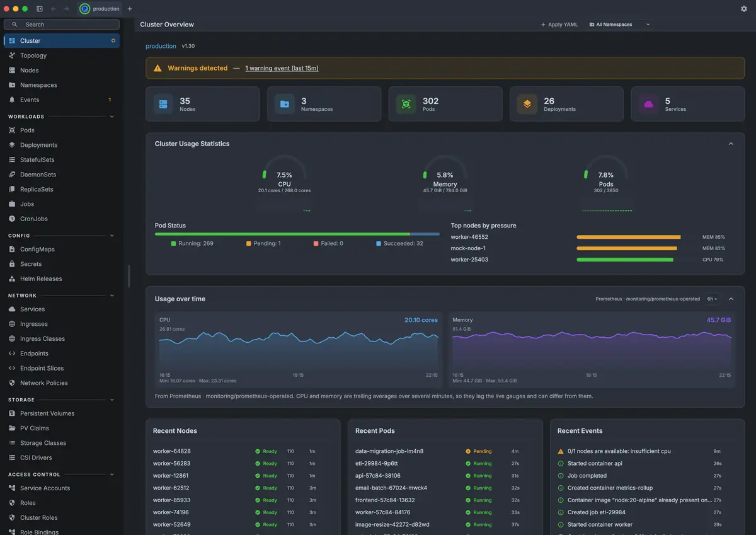The height and width of the screenshot is (535, 756).
Task: Collapse the ACCESS CONTROL sidebar section
Action: [112, 475]
